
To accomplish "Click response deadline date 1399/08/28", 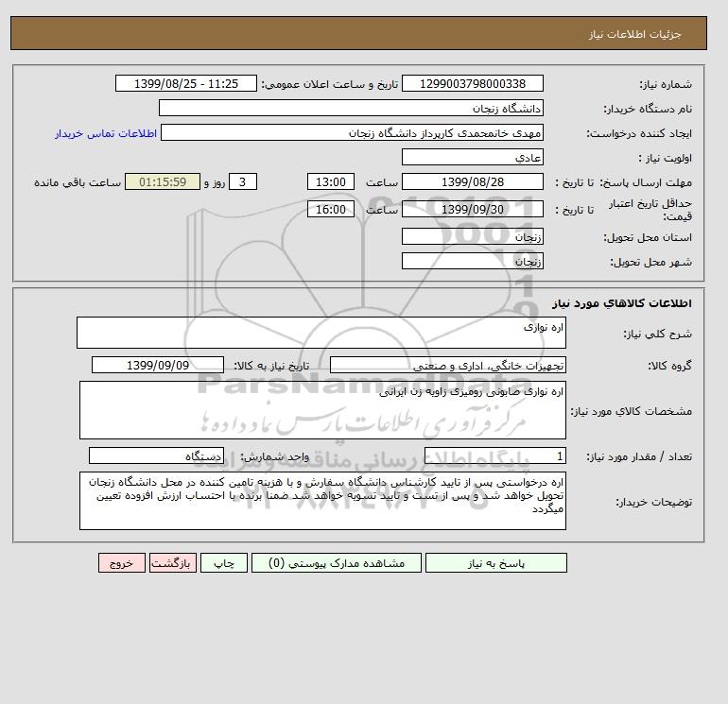I will tap(472, 182).
